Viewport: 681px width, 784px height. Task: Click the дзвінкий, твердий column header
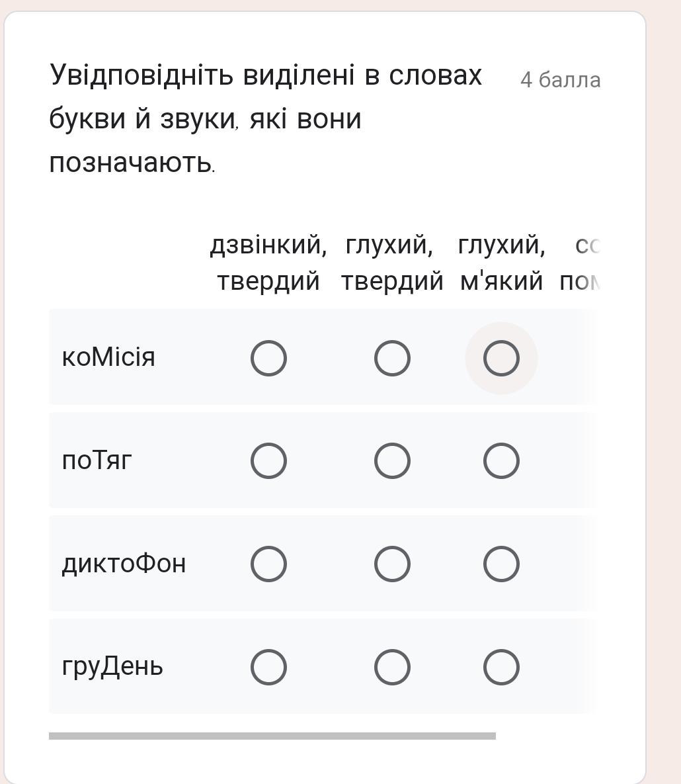point(268,263)
